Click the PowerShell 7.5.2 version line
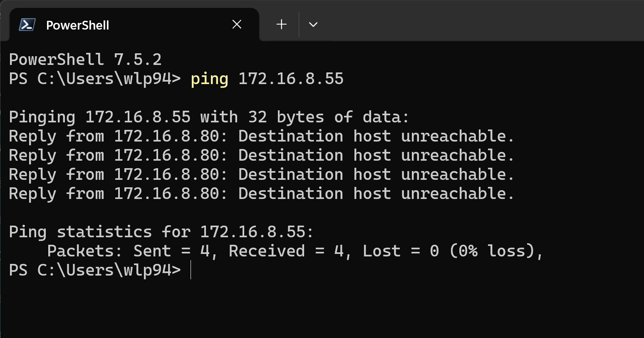 [x=85, y=60]
